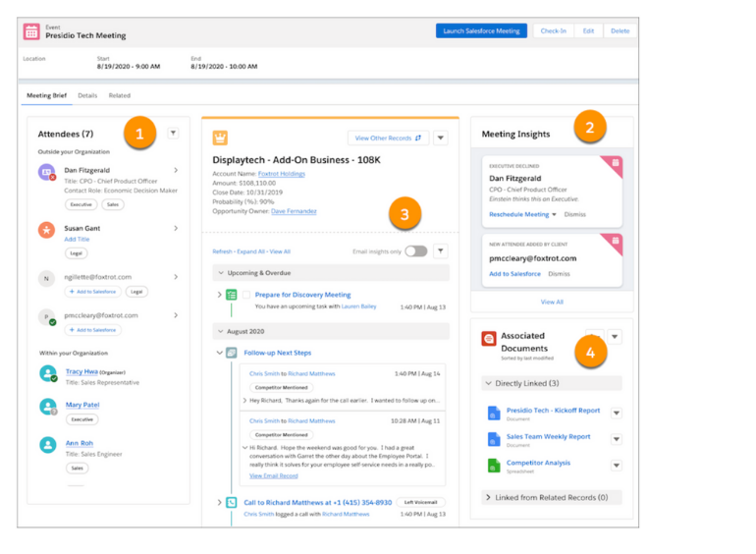This screenshot has width=756, height=554.
Task: Open the Presidio Tech - Kickoff Report row dropdown
Action: pos(617,414)
